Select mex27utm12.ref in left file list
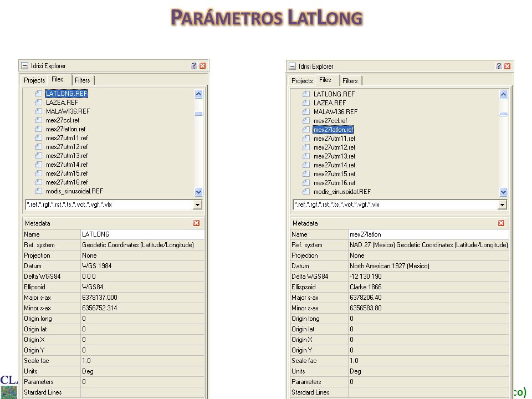 [67, 146]
